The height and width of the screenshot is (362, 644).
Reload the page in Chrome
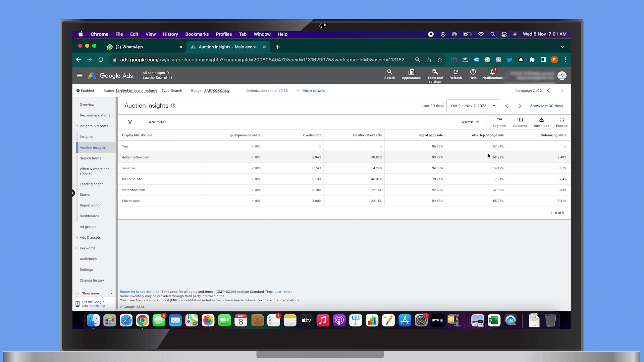[x=101, y=60]
